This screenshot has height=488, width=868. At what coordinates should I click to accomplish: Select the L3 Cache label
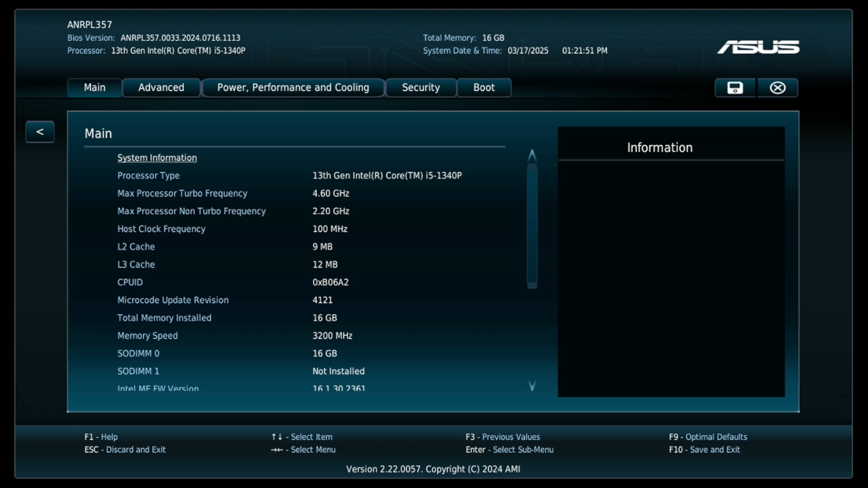coord(136,265)
